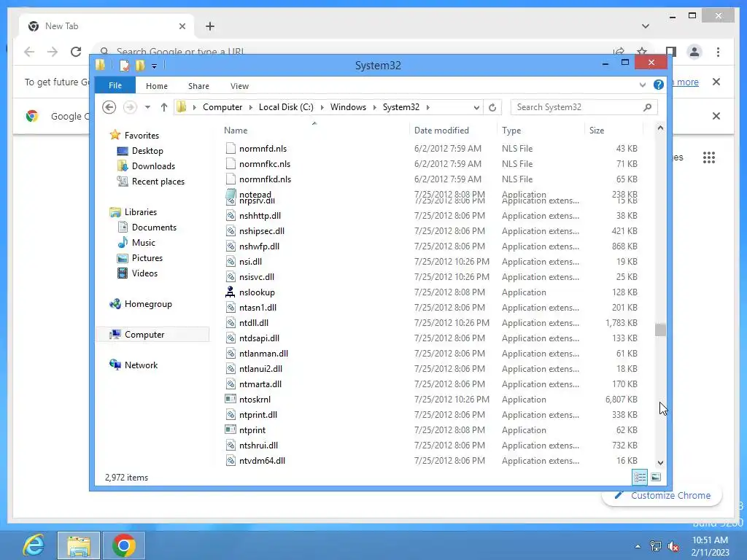Click Local Disk (C:) breadcrumb
Image resolution: width=747 pixels, height=560 pixels.
coord(286,107)
